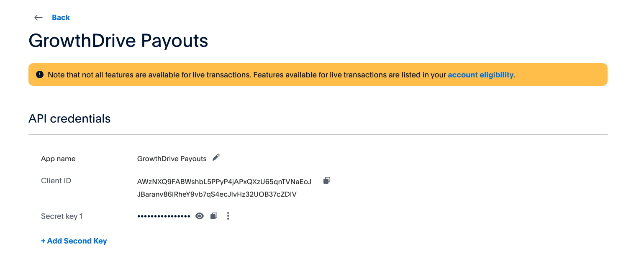The image size is (644, 259).
Task: Click the live transactions note text
Action: (247, 75)
